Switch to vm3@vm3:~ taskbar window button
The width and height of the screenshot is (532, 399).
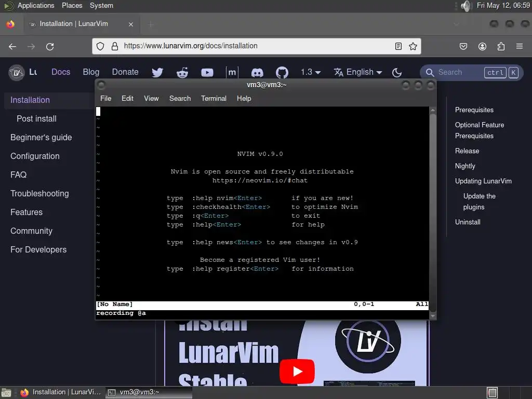[x=149, y=393]
